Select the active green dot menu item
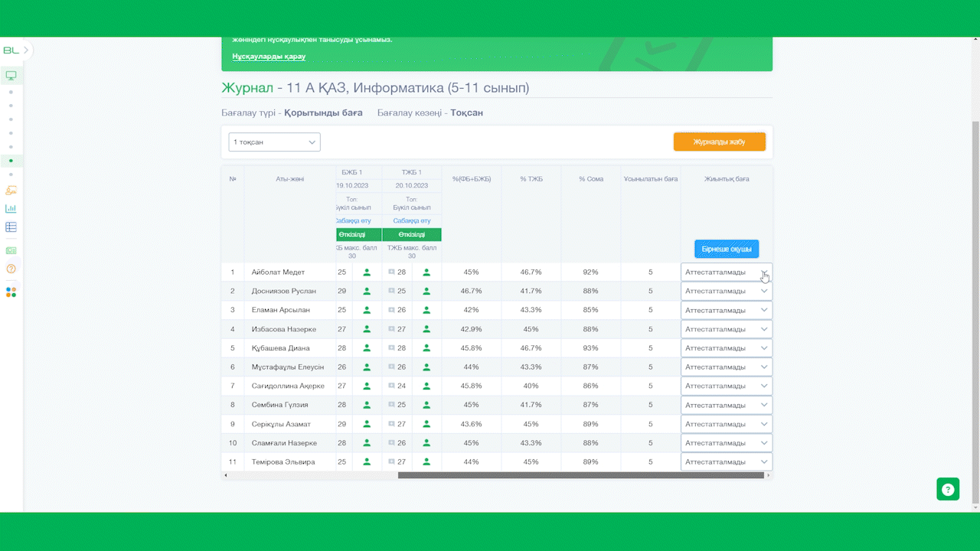980x551 pixels. tap(11, 161)
